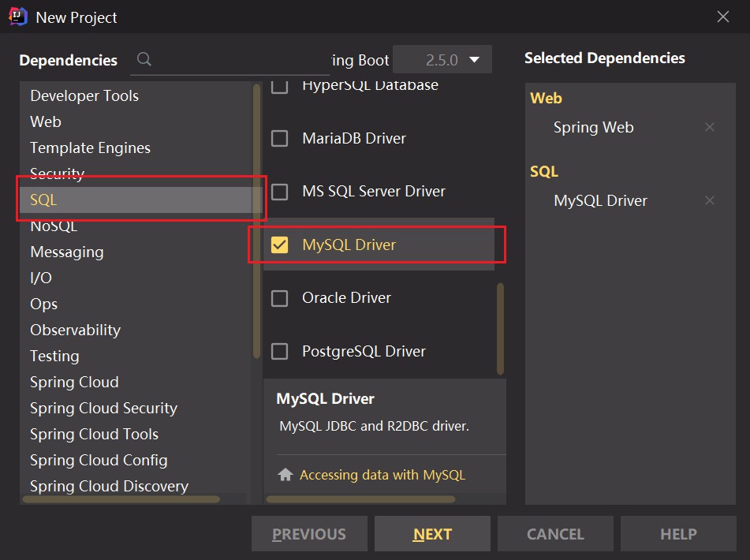Viewport: 750px width, 560px height.
Task: Click the driver list vertical scrollbar
Action: pyautogui.click(x=500, y=329)
